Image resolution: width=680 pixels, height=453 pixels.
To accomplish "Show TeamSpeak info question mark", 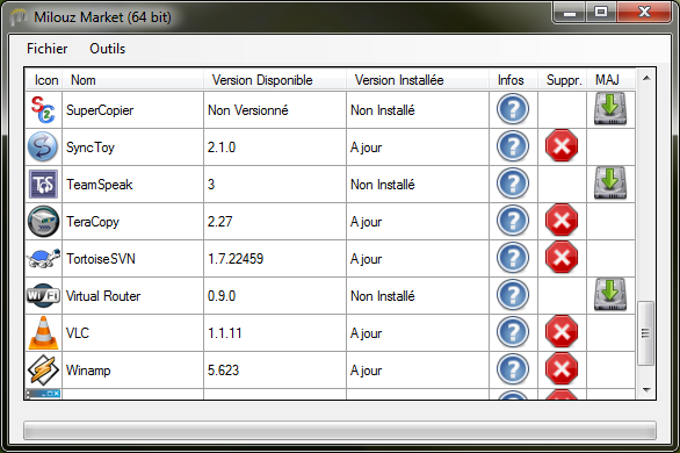I will click(x=513, y=184).
